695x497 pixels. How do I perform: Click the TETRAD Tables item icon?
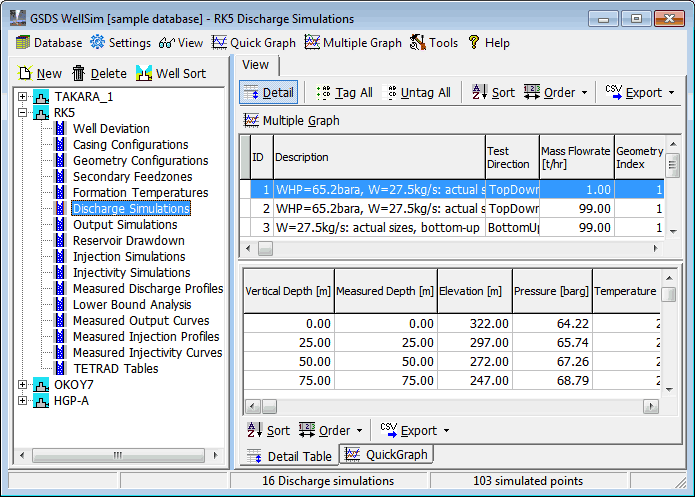tap(60, 368)
